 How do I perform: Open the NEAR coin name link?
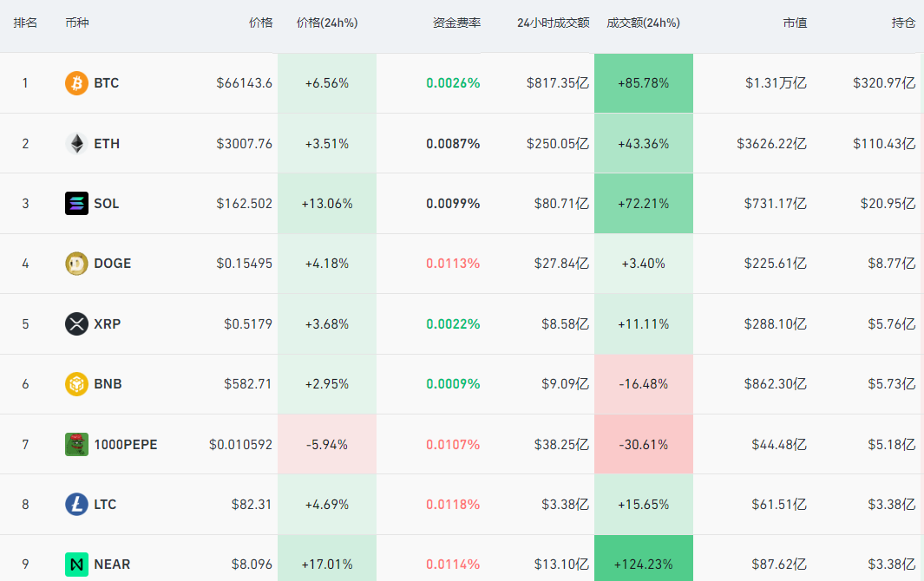coord(112,565)
